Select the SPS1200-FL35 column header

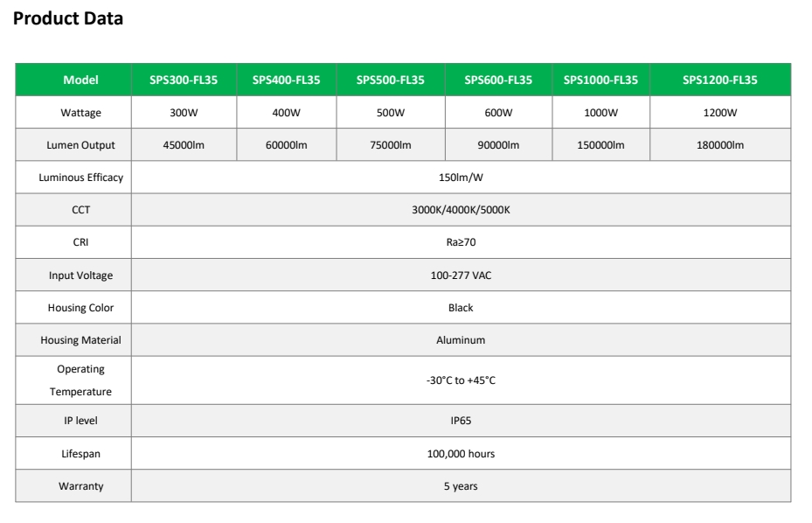click(720, 80)
